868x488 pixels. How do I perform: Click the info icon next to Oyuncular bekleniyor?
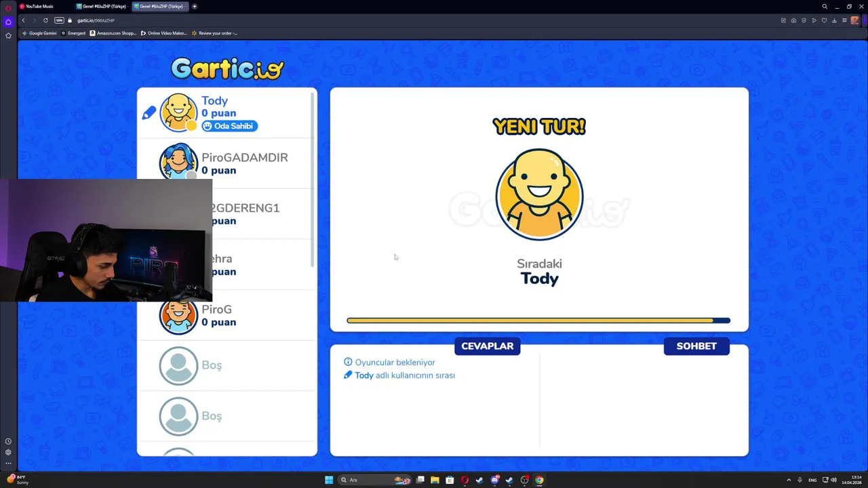348,362
